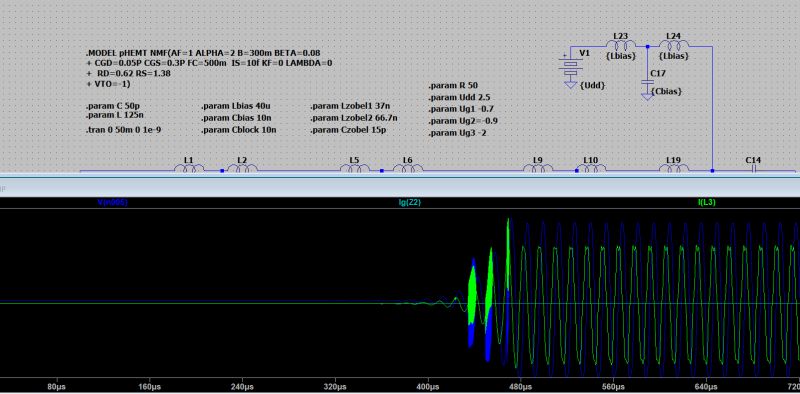
Task: Select the C17 capacitor symbol
Action: pyautogui.click(x=647, y=82)
